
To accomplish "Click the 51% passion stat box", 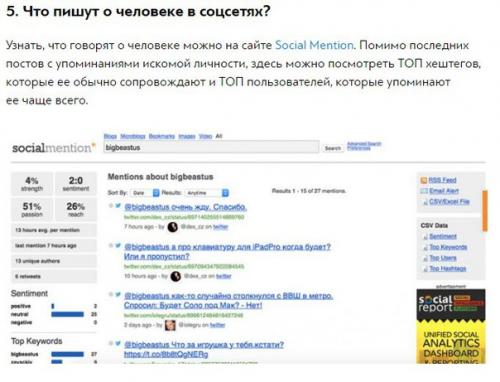I will point(32,209).
